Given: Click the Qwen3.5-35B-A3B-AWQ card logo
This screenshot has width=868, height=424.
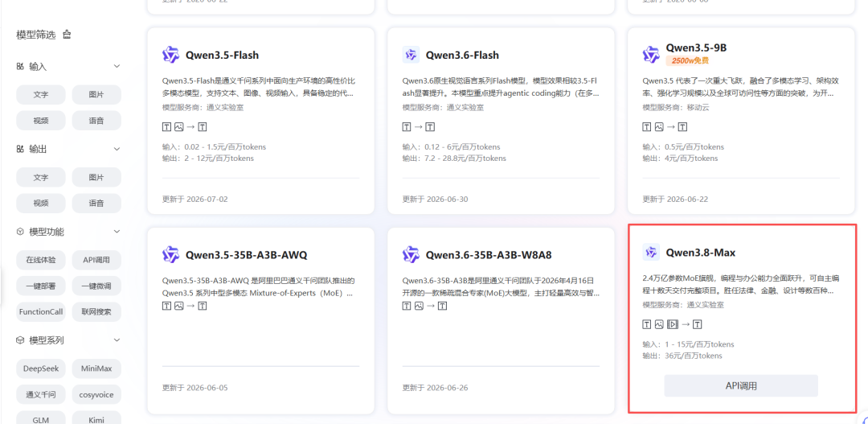Looking at the screenshot, I should coord(171,254).
